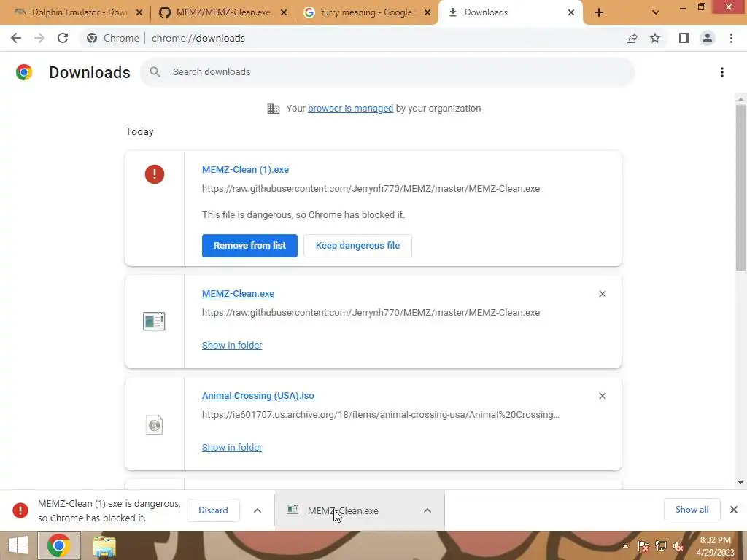
Task: Click Keep dangerous file button
Action: click(x=357, y=246)
